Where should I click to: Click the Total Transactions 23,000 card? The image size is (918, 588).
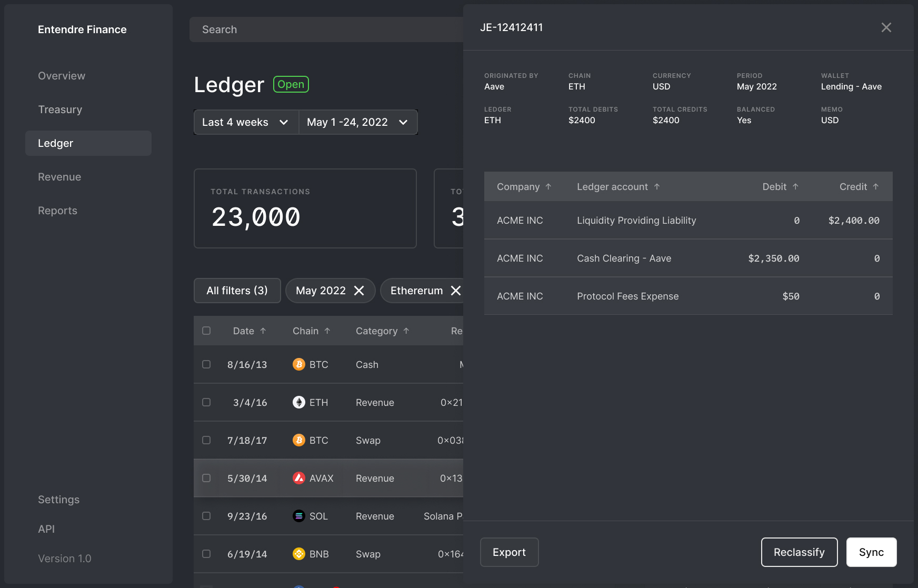click(305, 208)
